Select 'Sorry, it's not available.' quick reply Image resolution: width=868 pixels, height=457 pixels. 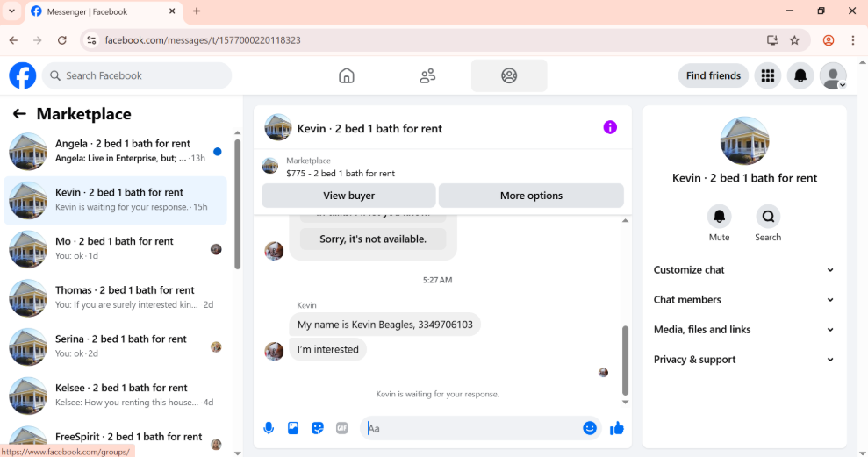point(373,239)
